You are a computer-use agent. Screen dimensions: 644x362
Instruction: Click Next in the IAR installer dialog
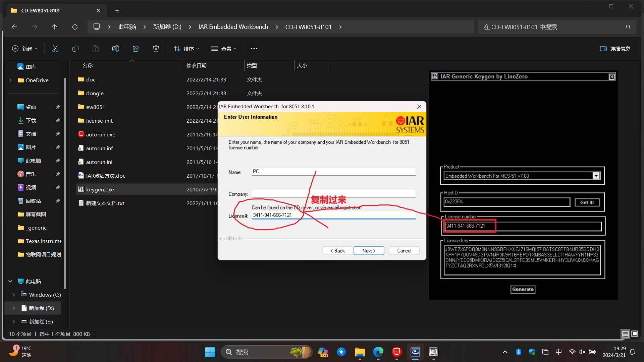[x=369, y=250]
